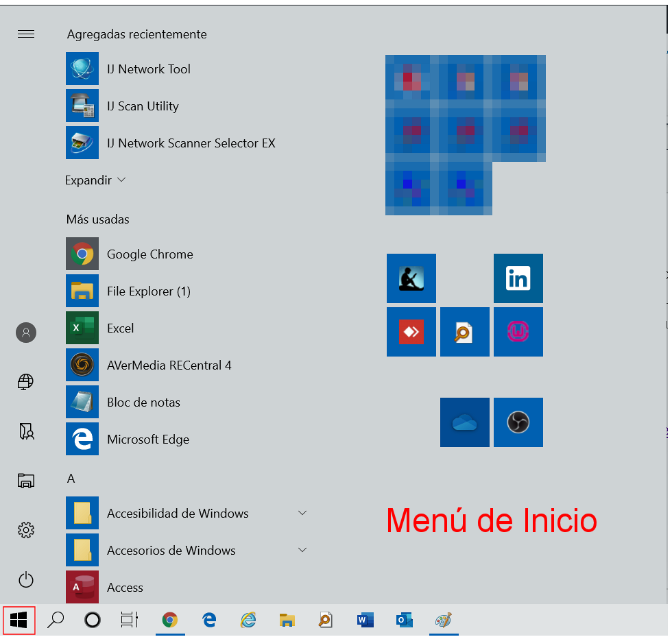672x637 pixels.
Task: Open the Accesibilidad de Windows folder icon
Action: 82,513
